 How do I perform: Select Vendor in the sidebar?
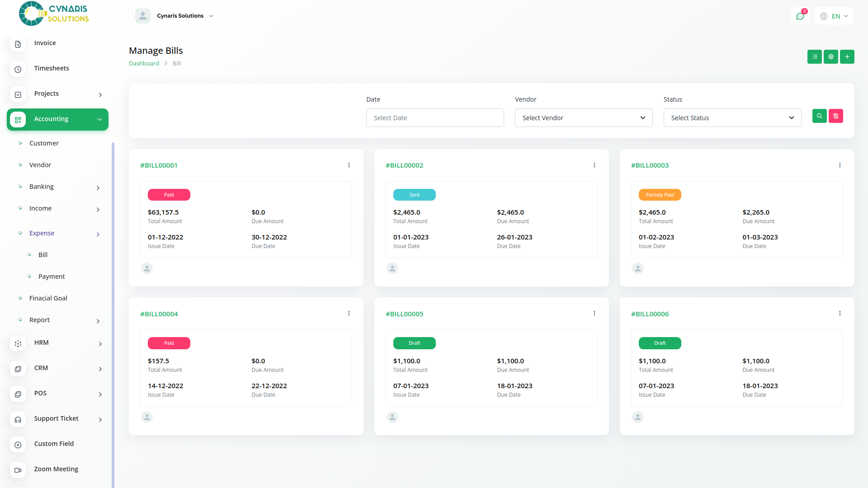pos(40,165)
